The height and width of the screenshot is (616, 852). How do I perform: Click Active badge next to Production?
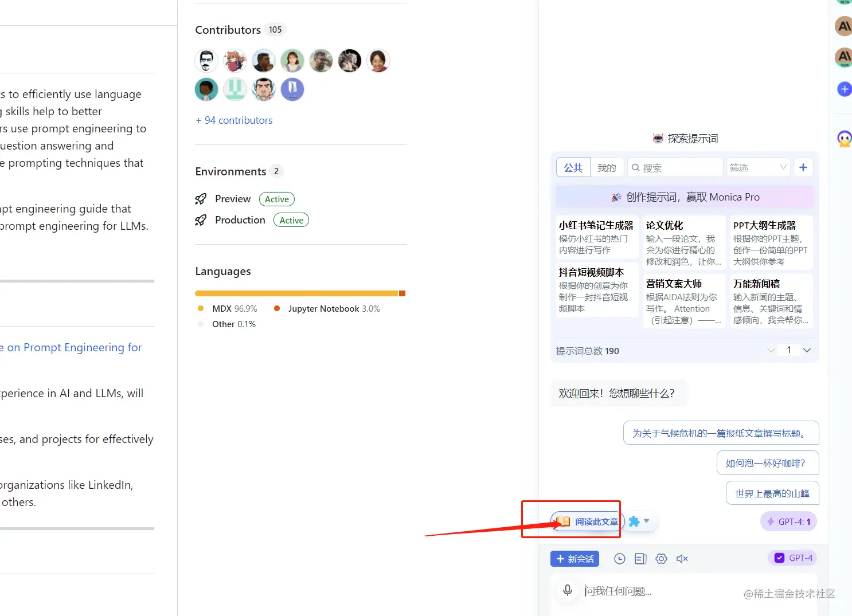tap(291, 220)
